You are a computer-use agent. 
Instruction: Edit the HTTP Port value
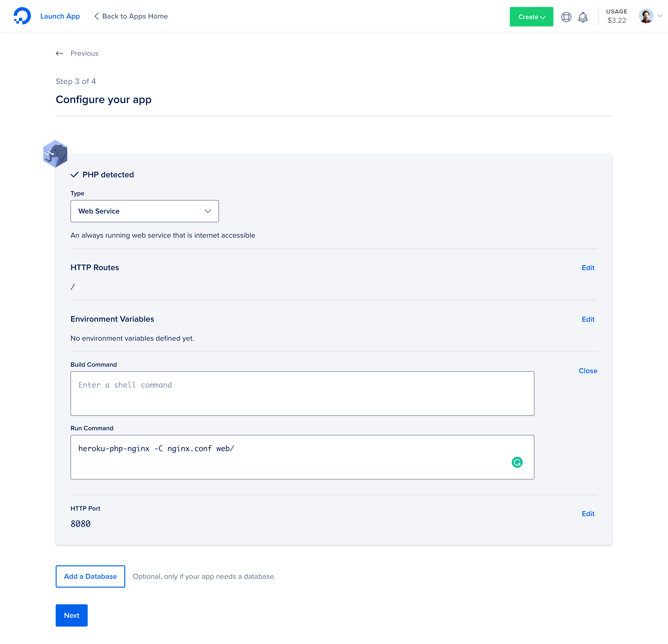tap(588, 514)
